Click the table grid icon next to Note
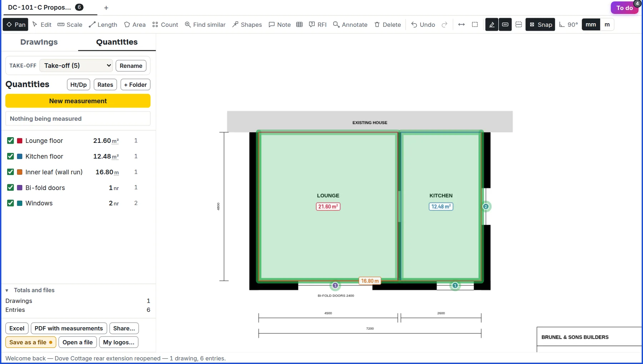 pos(299,25)
